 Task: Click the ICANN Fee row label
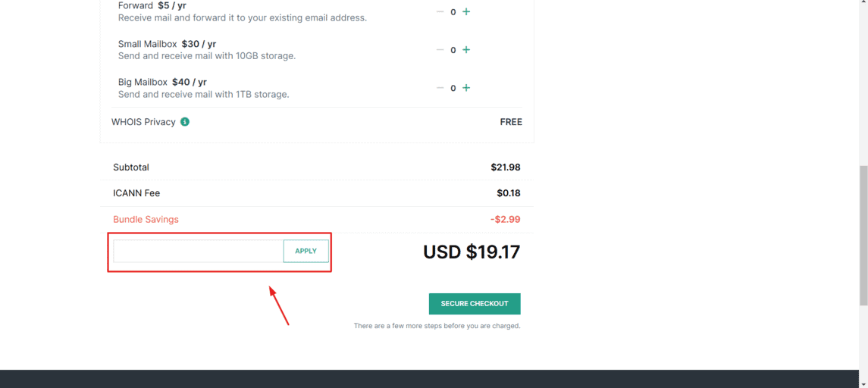pyautogui.click(x=136, y=193)
